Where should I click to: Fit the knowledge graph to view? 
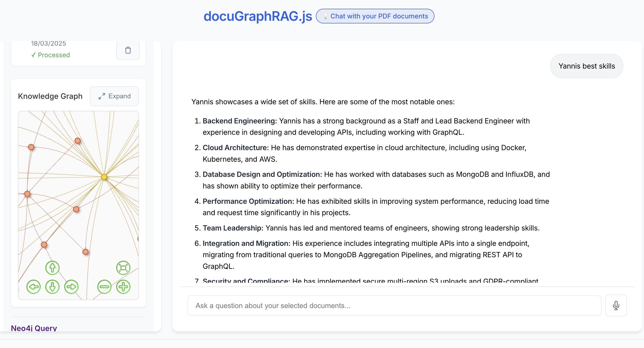click(x=123, y=268)
